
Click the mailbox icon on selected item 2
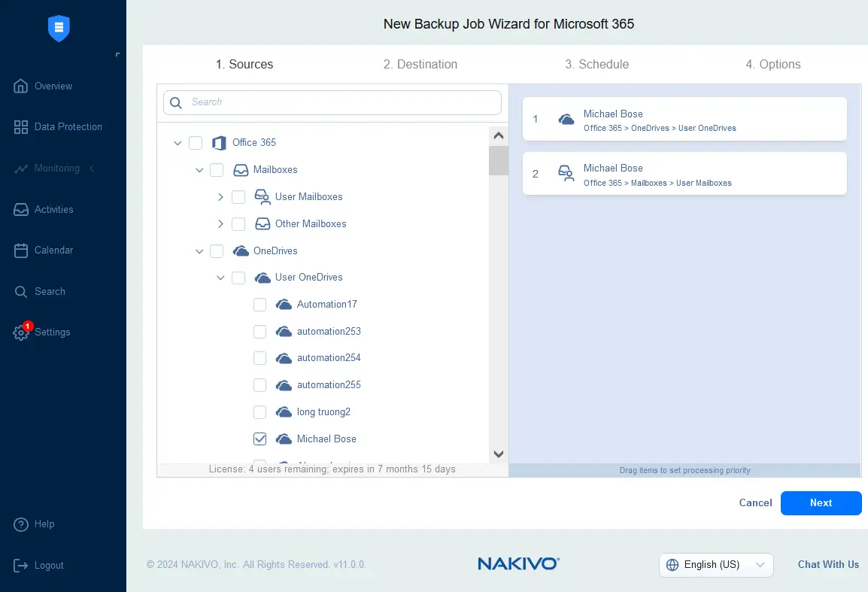pos(566,173)
